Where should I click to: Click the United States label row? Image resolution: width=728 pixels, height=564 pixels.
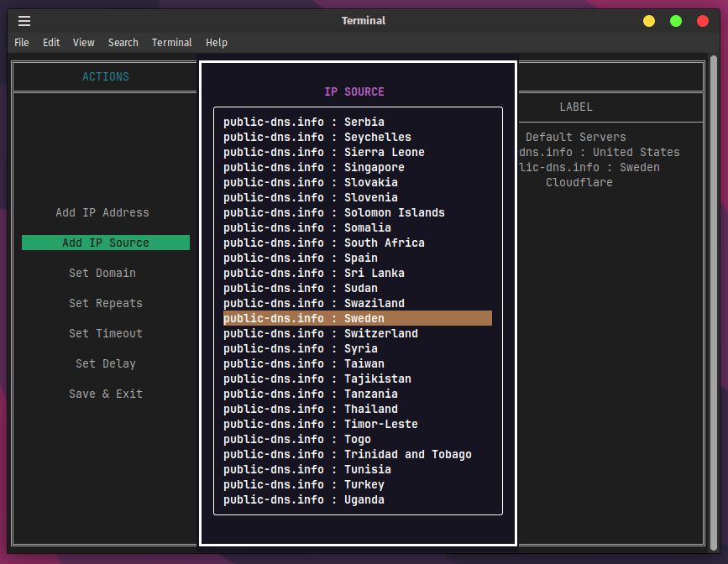coord(600,152)
